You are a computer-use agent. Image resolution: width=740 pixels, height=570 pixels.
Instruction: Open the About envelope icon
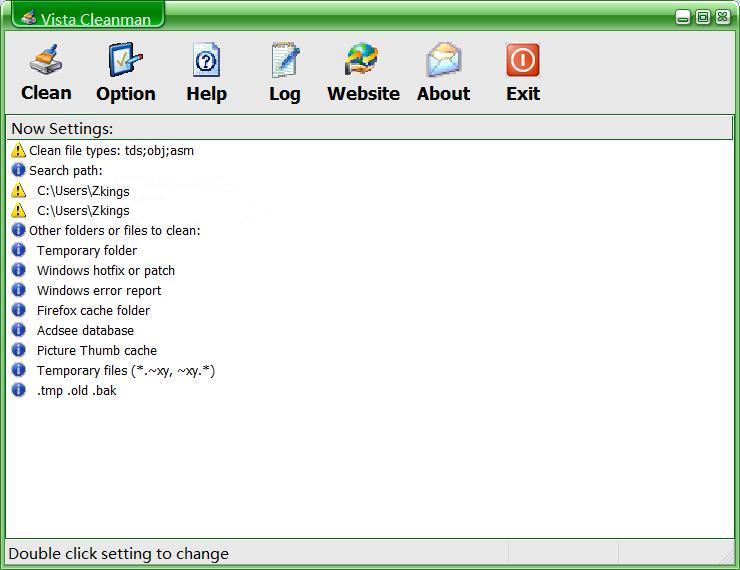[x=443, y=61]
